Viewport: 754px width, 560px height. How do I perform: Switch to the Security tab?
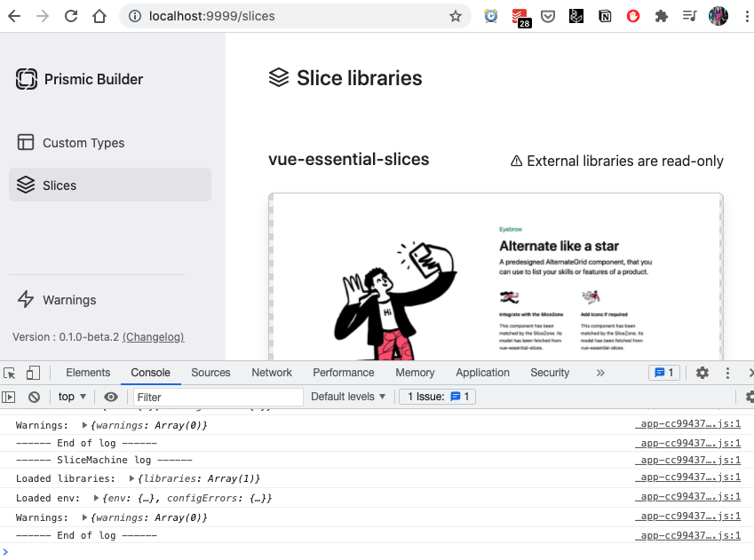[550, 373]
